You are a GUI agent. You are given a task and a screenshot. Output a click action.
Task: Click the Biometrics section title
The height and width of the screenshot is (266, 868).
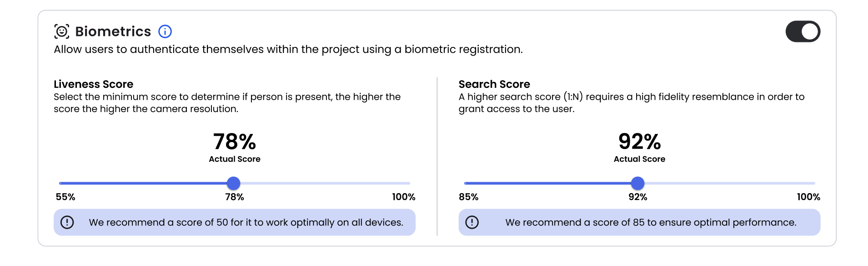coord(113,31)
